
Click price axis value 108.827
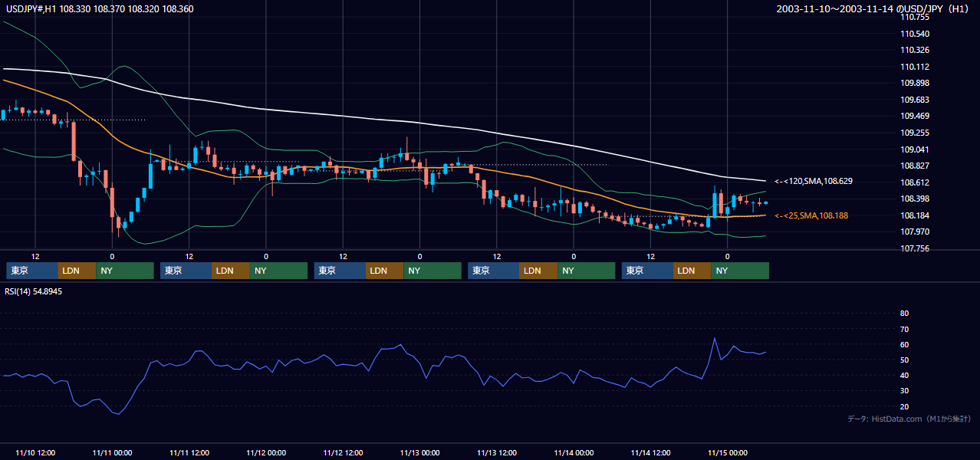point(914,166)
